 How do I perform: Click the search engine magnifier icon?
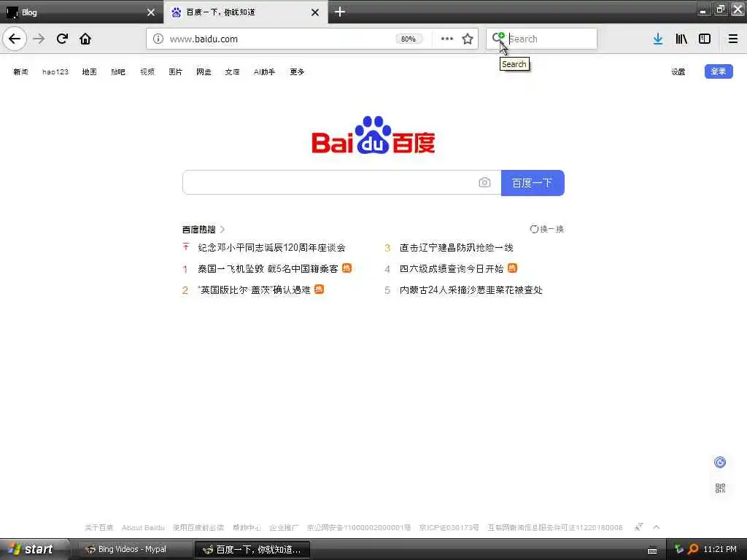pyautogui.click(x=498, y=38)
